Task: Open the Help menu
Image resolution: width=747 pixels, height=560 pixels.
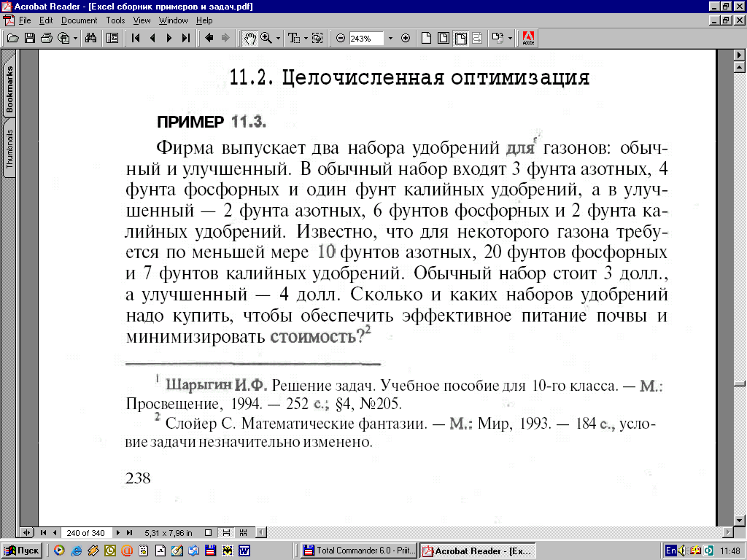Action: (x=204, y=20)
